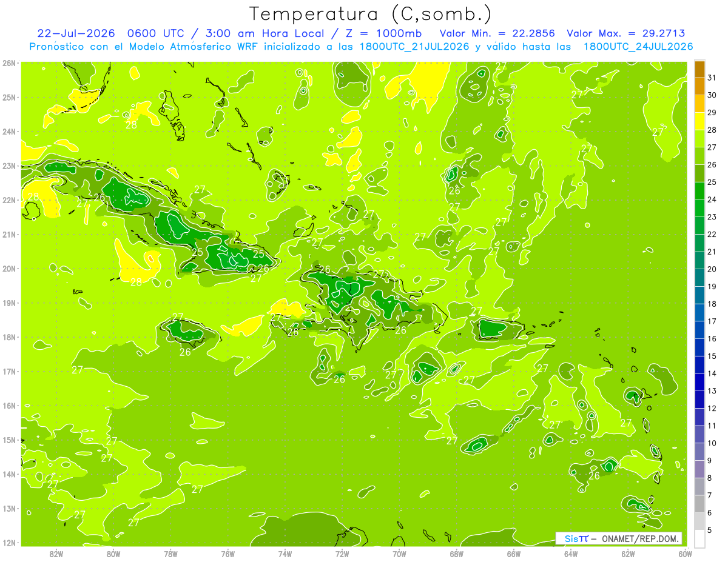Click the '18N' latitude axis label
728x562 pixels.
[x=9, y=337]
